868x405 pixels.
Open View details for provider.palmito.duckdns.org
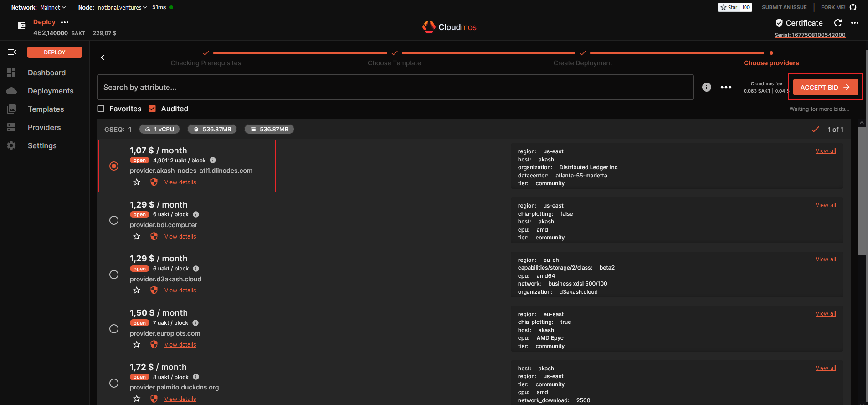[180, 399]
